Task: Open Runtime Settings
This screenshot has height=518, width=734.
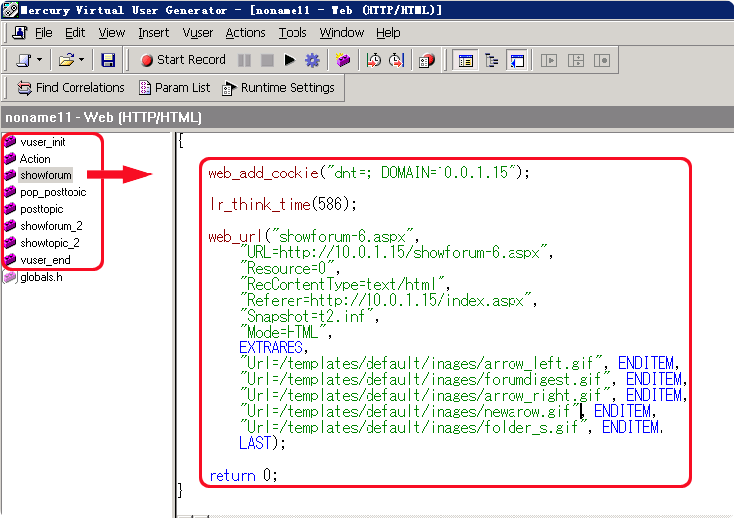Action: click(x=278, y=88)
